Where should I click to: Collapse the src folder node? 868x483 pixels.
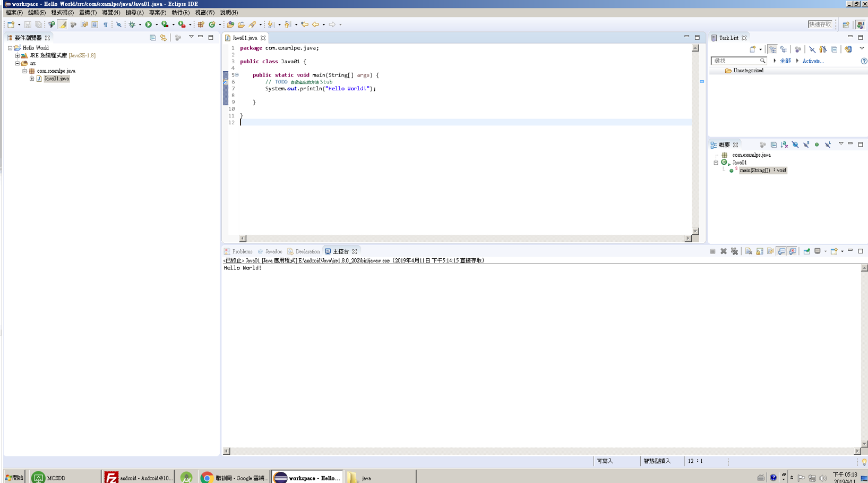[x=18, y=63]
